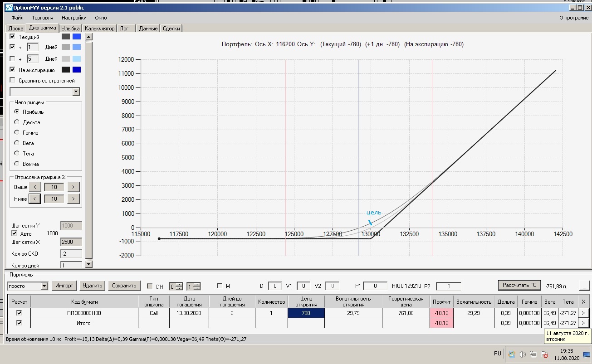The width and height of the screenshot is (592, 364).
Task: Click the Кол-во СКО input field
Action: pyautogui.click(x=71, y=254)
